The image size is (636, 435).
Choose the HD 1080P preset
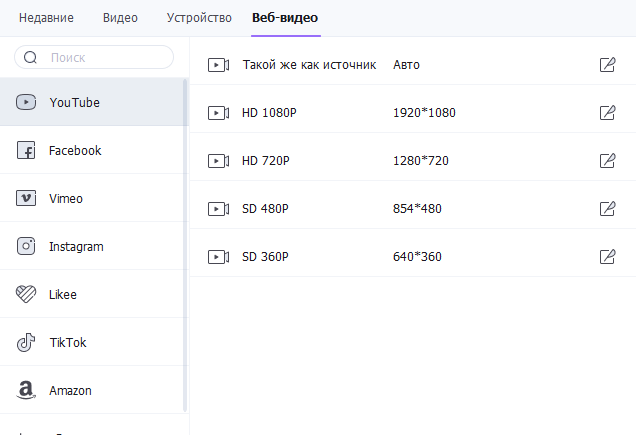269,112
